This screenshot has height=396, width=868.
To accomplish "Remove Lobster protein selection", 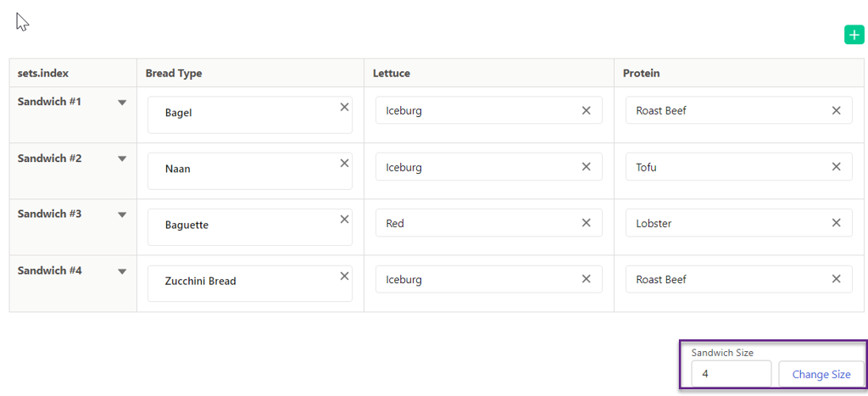I will coord(837,223).
